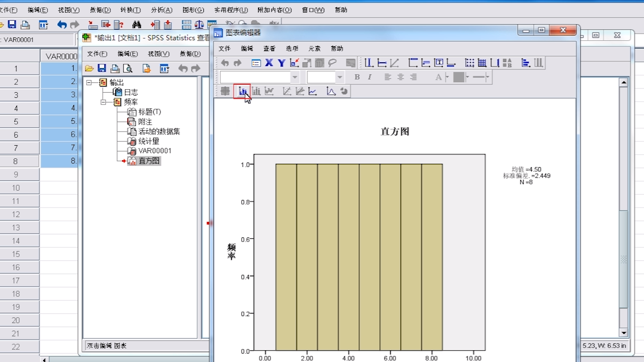Toggle italic formatting in chart editor
The width and height of the screenshot is (644, 362).
[x=370, y=77]
